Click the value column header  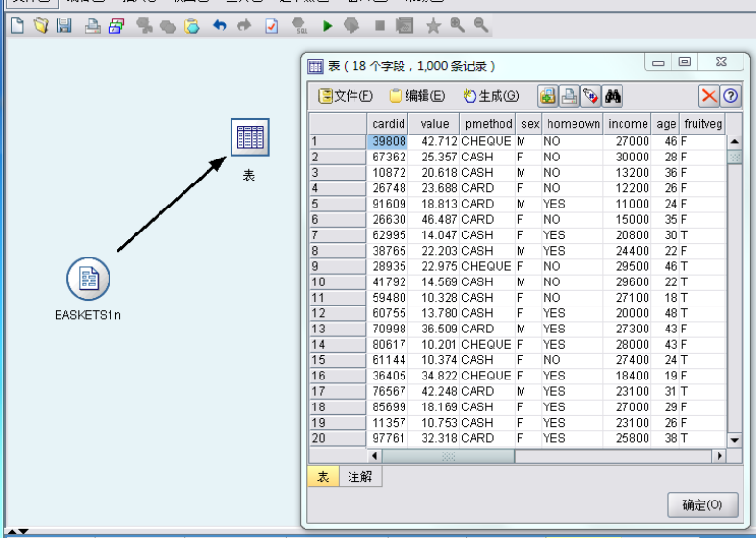434,124
